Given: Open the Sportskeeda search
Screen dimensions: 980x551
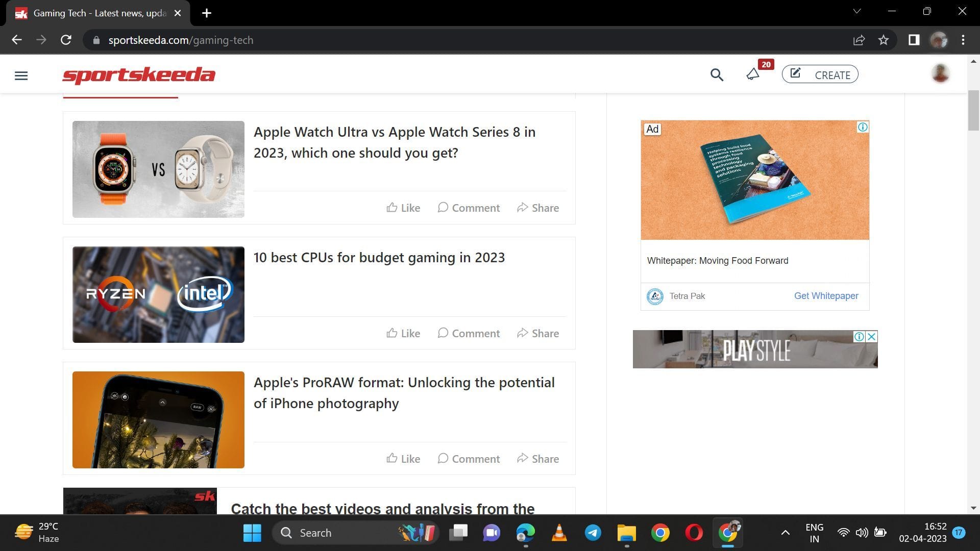Looking at the screenshot, I should coord(717,74).
